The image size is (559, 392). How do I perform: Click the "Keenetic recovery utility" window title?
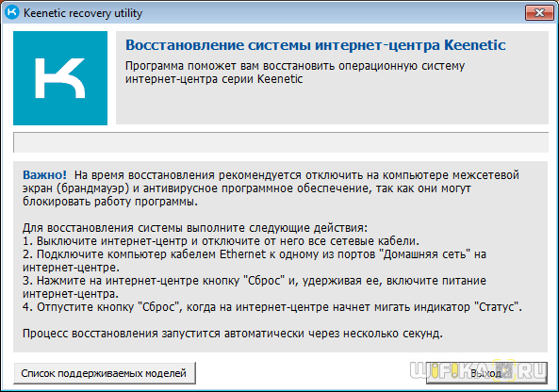click(83, 13)
